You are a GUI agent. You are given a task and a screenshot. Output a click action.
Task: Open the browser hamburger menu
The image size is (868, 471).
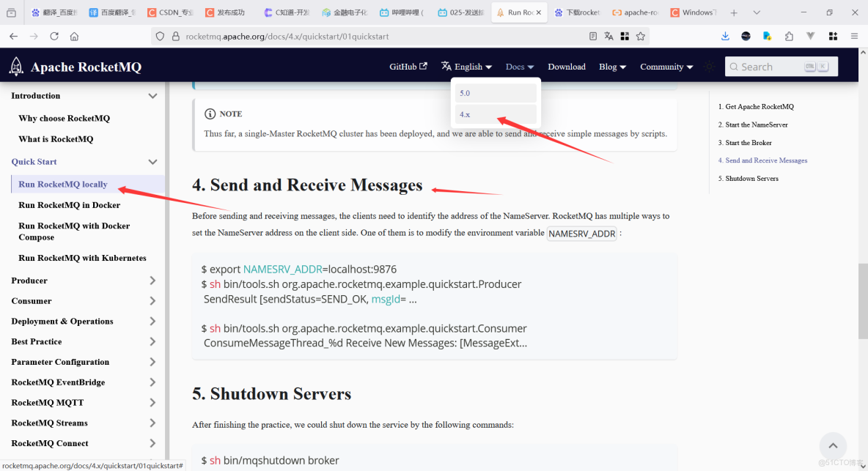(x=854, y=37)
